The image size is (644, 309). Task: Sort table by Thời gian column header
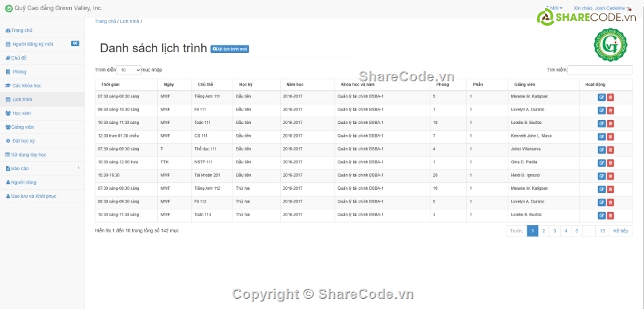110,85
